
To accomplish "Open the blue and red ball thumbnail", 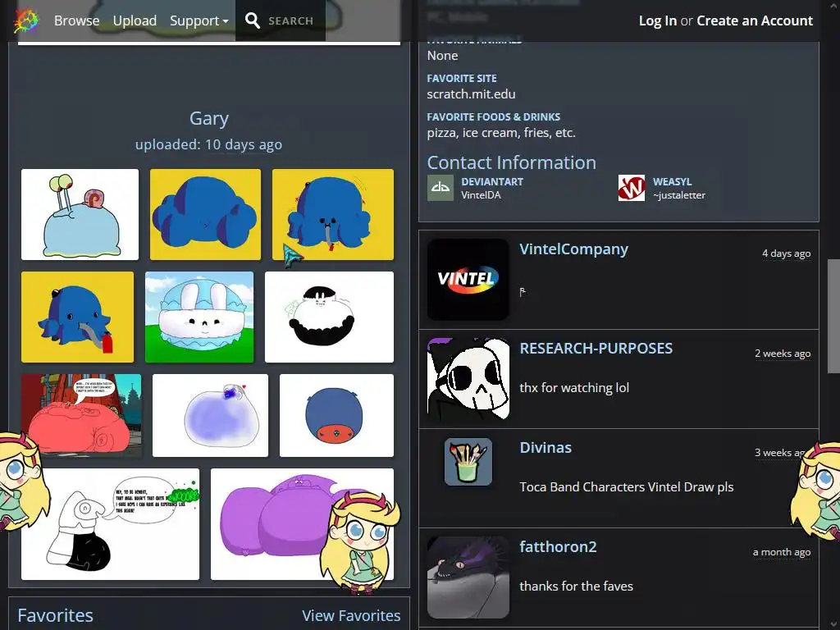I will coord(336,415).
